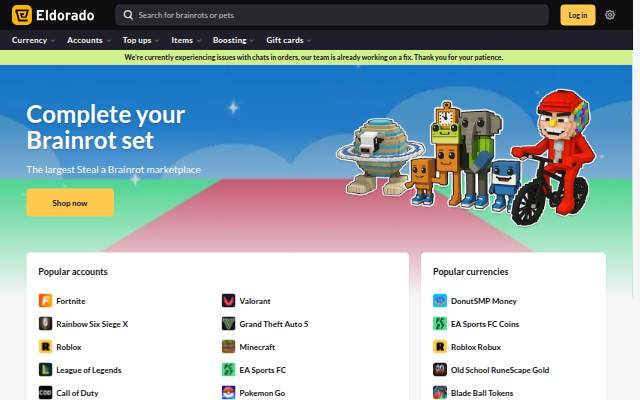Open the Roblox Robux link
The width and height of the screenshot is (640, 400).
point(476,347)
